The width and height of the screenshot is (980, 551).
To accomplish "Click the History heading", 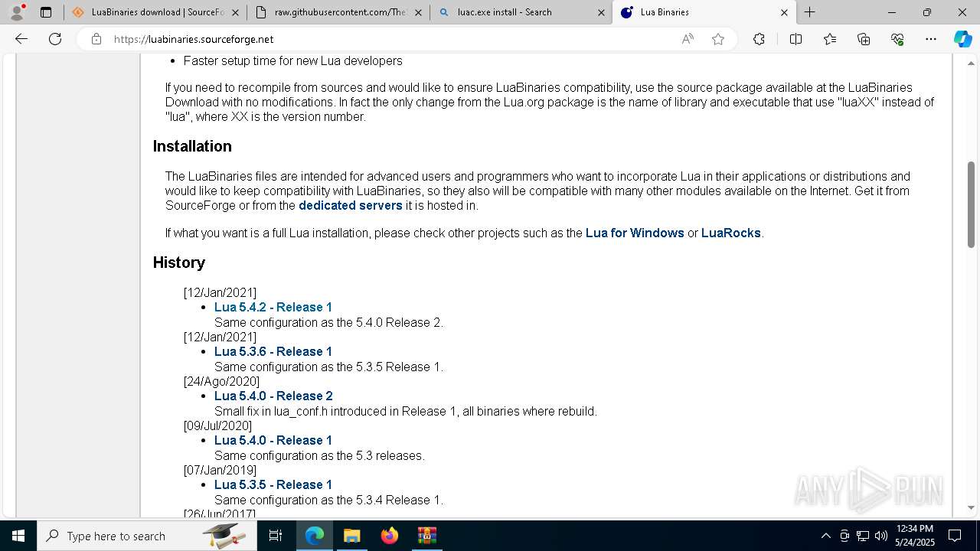I will pyautogui.click(x=179, y=262).
